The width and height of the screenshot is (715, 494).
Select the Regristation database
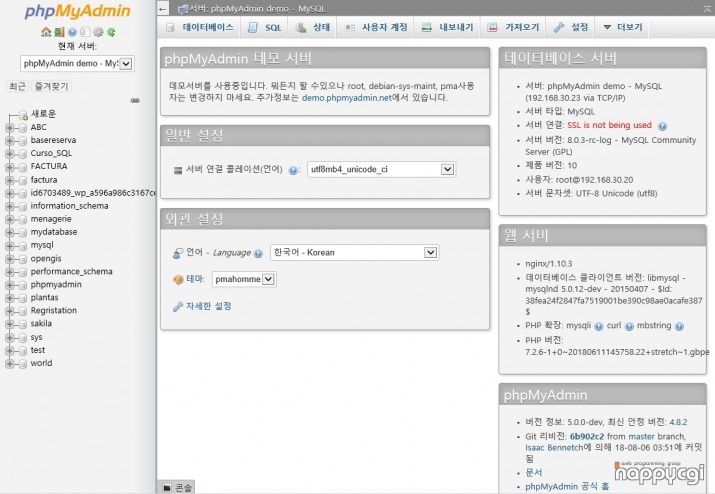[x=53, y=311]
